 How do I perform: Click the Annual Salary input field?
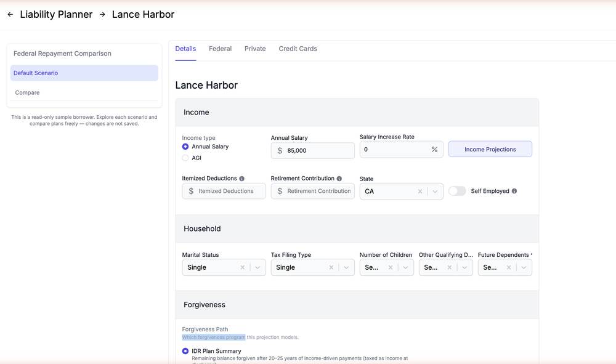[313, 150]
